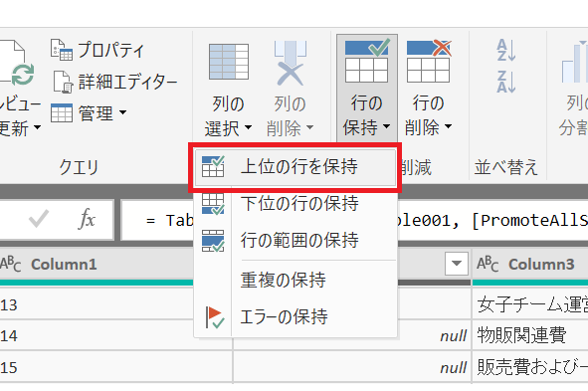Select 重複の保持 menu item
This screenshot has height=391, width=588.
point(295,280)
